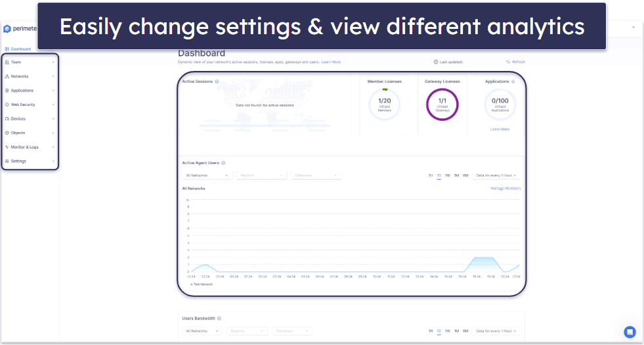This screenshot has height=345, width=644.
Task: Expand the Devices submenu chevron
Action: pyautogui.click(x=53, y=119)
